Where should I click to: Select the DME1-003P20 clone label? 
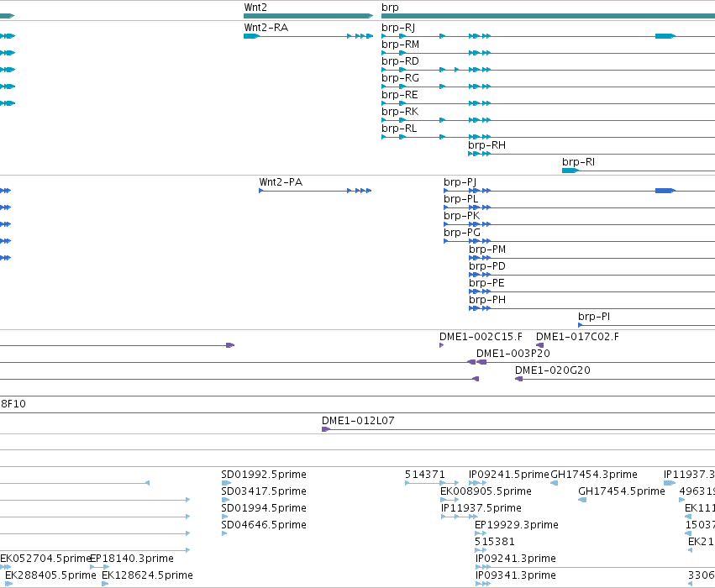click(513, 354)
